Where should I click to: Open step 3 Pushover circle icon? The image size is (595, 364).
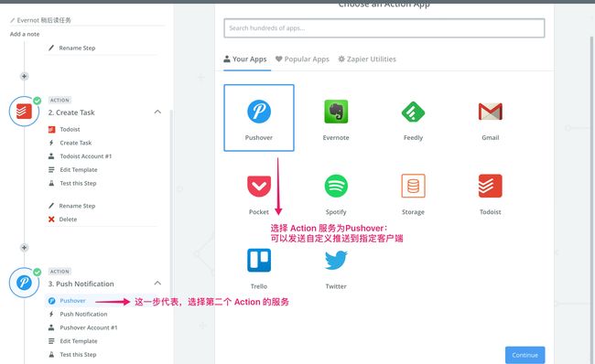[x=24, y=283]
